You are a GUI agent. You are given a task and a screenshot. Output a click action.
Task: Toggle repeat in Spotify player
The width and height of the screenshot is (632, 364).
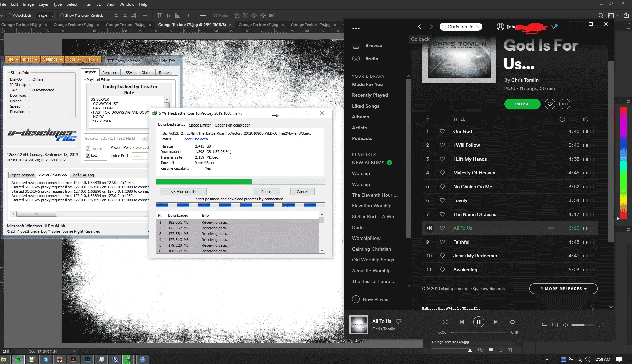click(512, 322)
